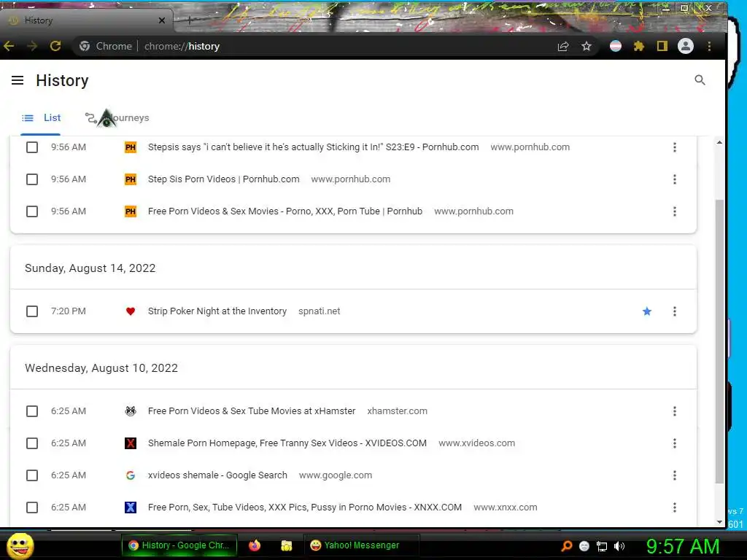The width and height of the screenshot is (747, 560).
Task: Open actions menu for xvideos Google Search entry
Action: tap(675, 475)
